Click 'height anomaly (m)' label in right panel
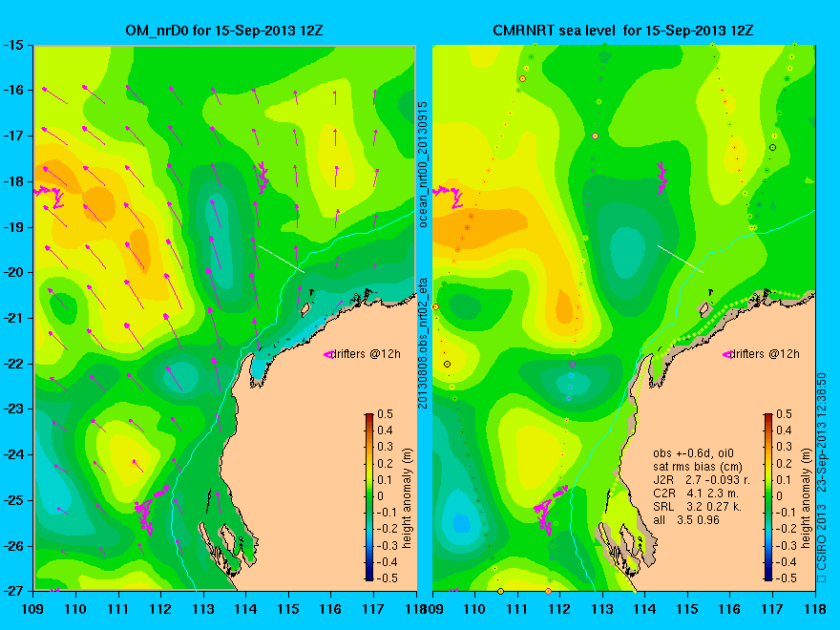Screen dimensions: 840x630 point(806,498)
